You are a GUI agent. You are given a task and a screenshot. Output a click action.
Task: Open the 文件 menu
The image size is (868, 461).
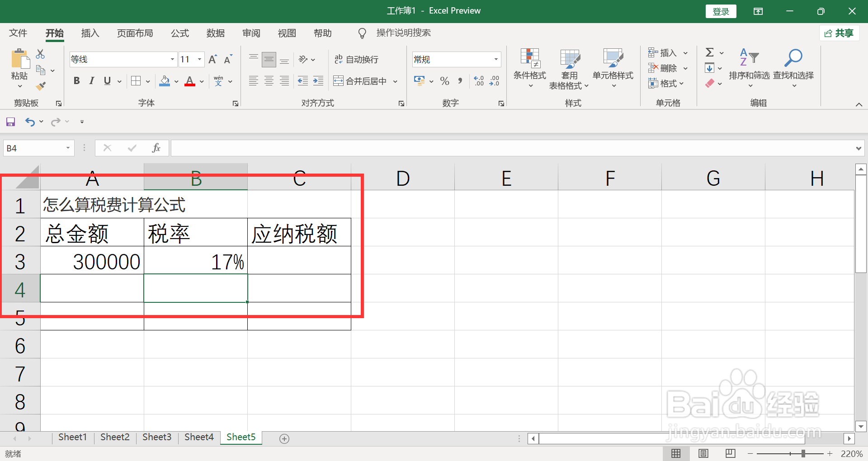point(18,33)
